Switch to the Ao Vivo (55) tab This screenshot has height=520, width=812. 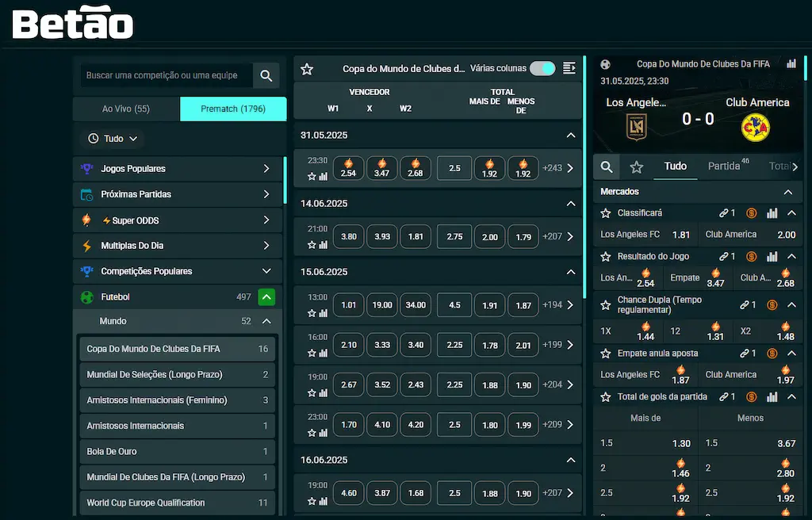click(126, 109)
